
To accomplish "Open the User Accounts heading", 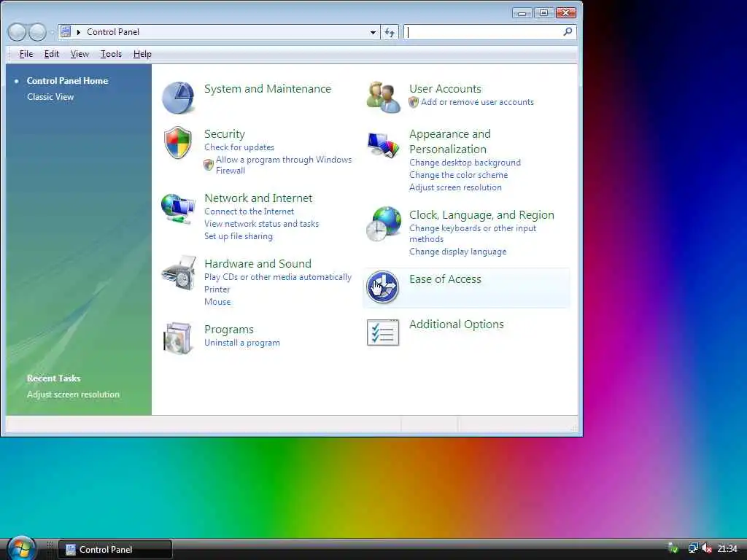I will click(x=445, y=88).
